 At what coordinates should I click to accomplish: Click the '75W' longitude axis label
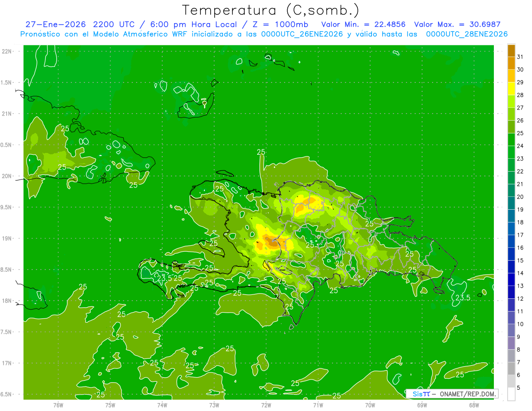click(110, 405)
